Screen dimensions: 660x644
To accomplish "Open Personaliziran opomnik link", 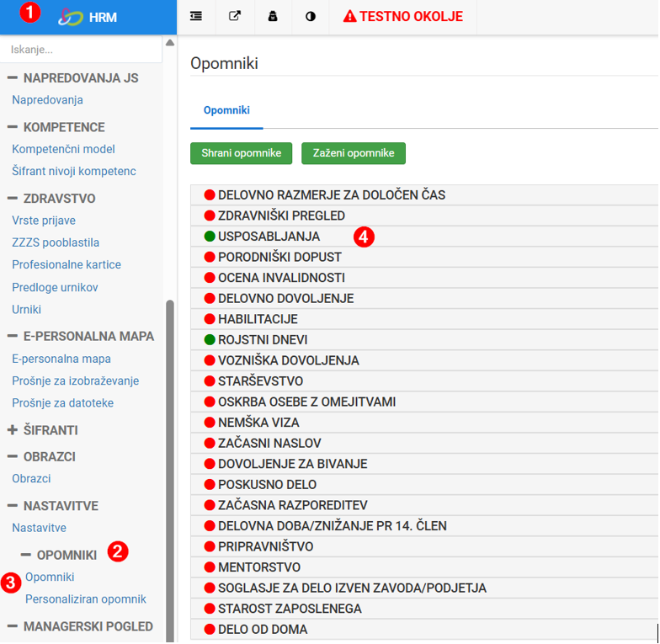I will (x=86, y=599).
